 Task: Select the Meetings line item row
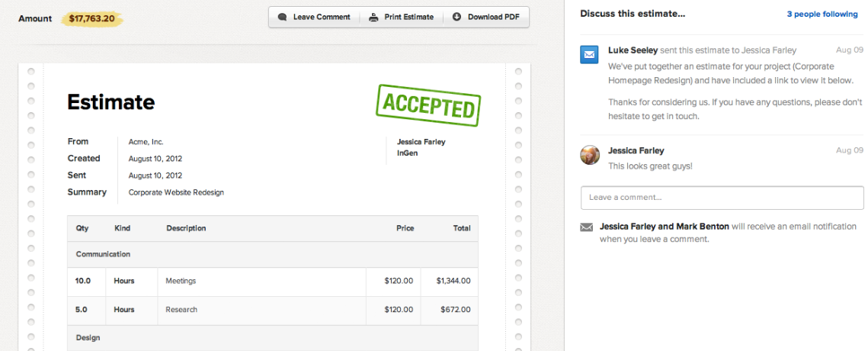click(x=273, y=281)
